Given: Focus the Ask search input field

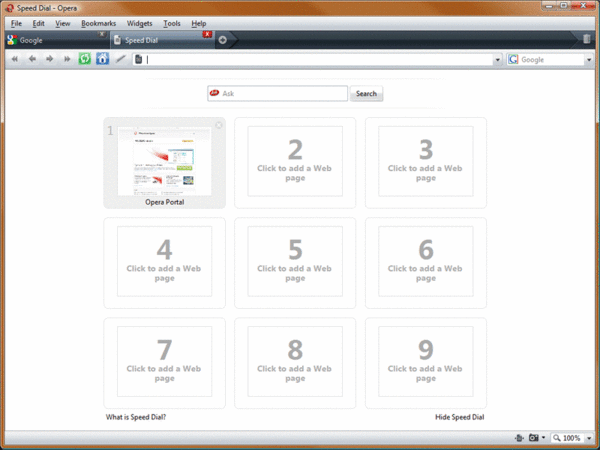Looking at the screenshot, I should click(277, 93).
